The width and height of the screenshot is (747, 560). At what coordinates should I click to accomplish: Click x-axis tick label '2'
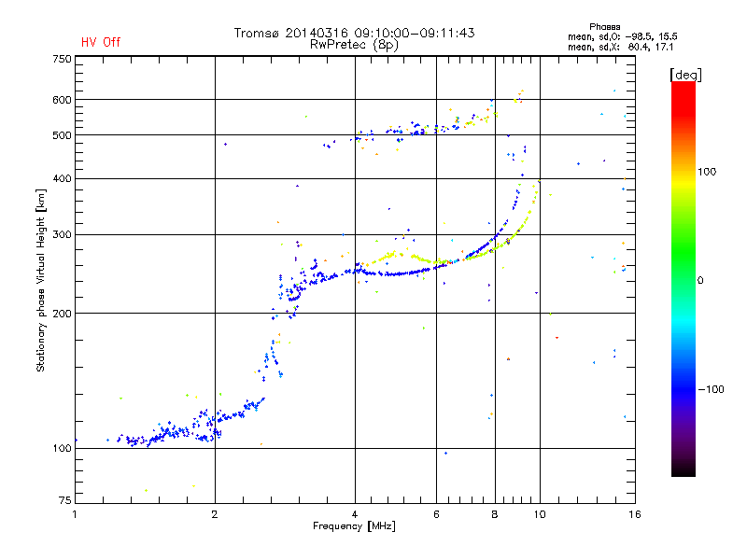[215, 514]
